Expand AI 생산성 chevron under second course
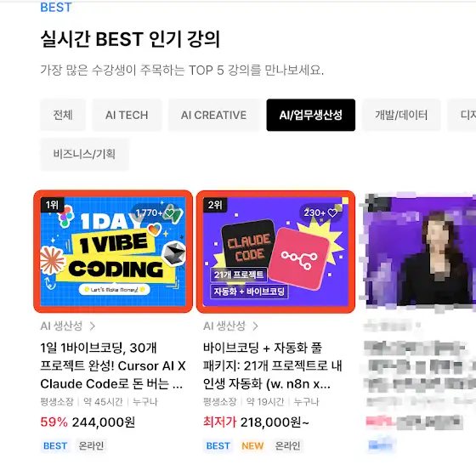 pyautogui.click(x=255, y=326)
